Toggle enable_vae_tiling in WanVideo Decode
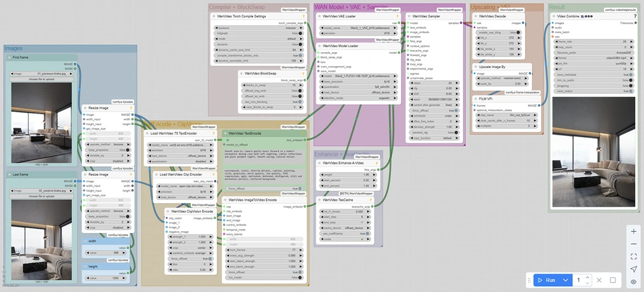644x292 pixels. [x=498, y=32]
